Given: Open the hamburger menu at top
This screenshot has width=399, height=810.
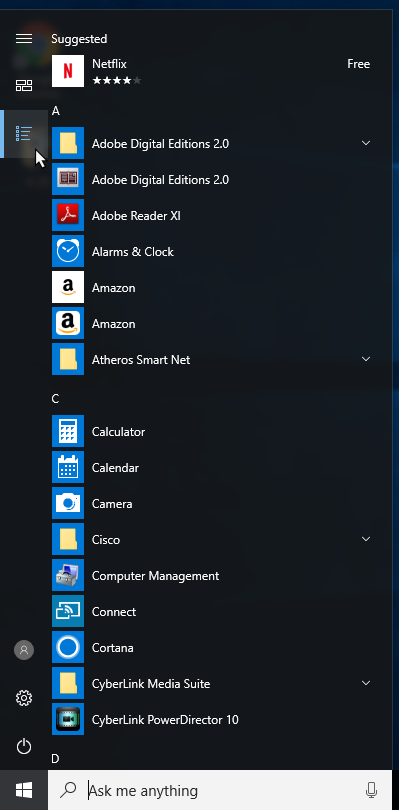Looking at the screenshot, I should point(24,39).
